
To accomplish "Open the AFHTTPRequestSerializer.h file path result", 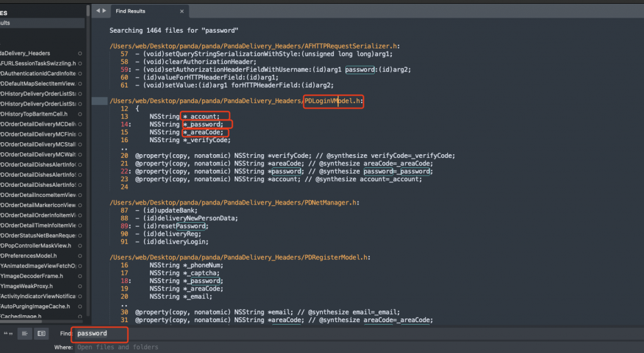I will 255,46.
